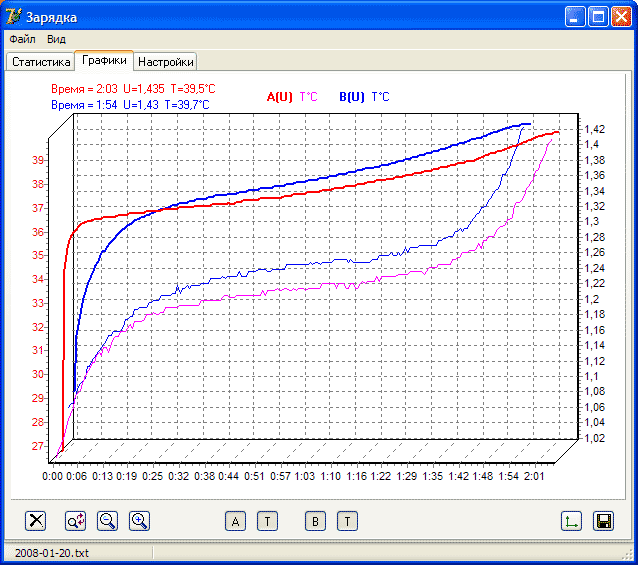The width and height of the screenshot is (638, 565).
Task: Open the Вид menu
Action: pyautogui.click(x=56, y=39)
